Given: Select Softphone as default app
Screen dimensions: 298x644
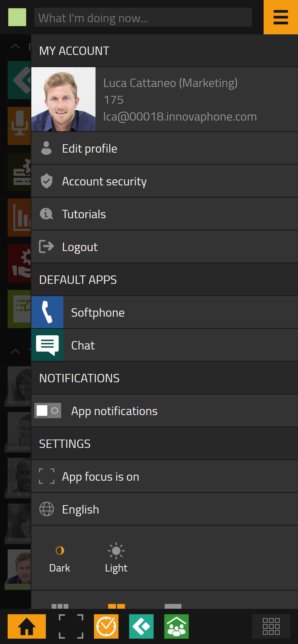Looking at the screenshot, I should (165, 312).
